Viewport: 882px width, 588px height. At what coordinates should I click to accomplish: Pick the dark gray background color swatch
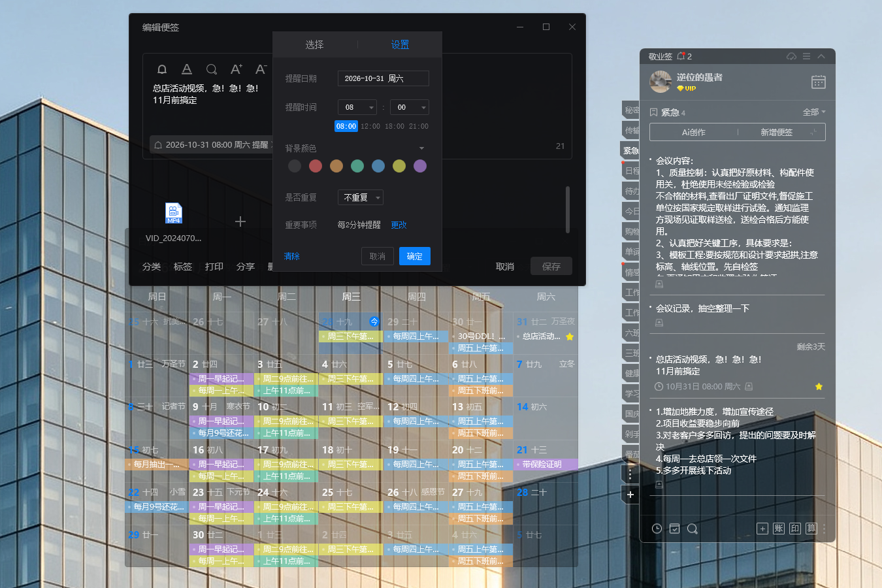click(295, 166)
